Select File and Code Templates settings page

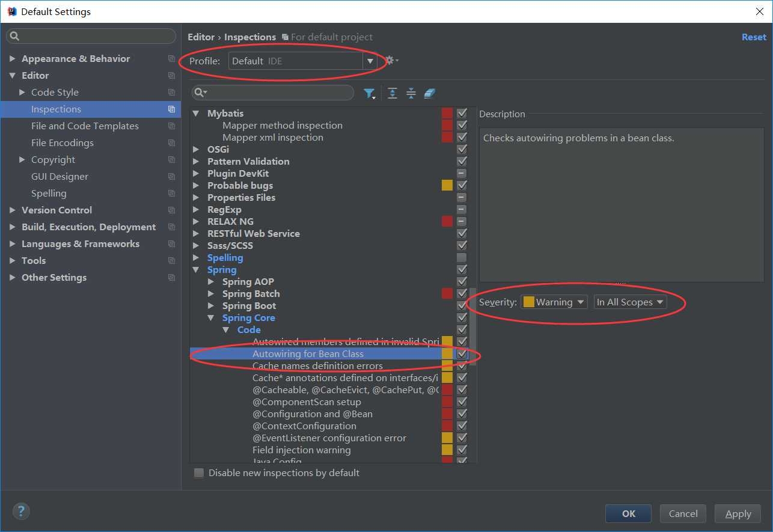click(85, 126)
